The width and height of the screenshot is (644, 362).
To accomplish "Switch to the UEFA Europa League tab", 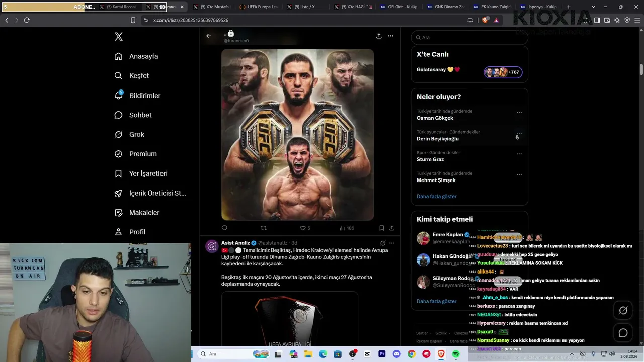I will [259, 7].
